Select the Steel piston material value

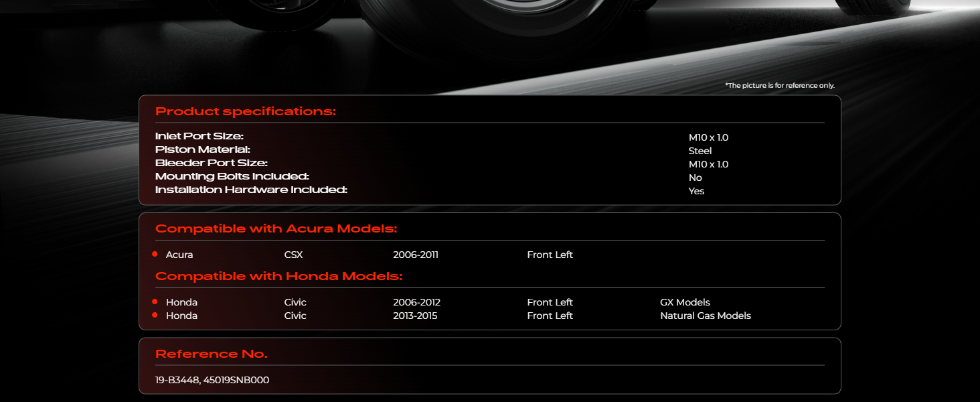point(700,151)
